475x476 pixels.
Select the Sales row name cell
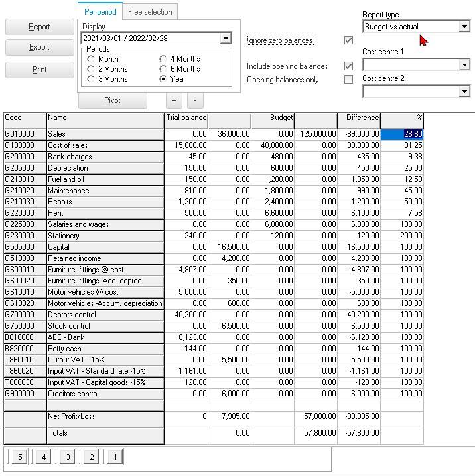click(x=105, y=134)
